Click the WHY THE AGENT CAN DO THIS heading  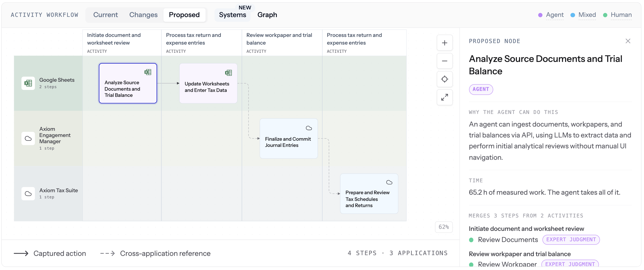[x=513, y=112]
